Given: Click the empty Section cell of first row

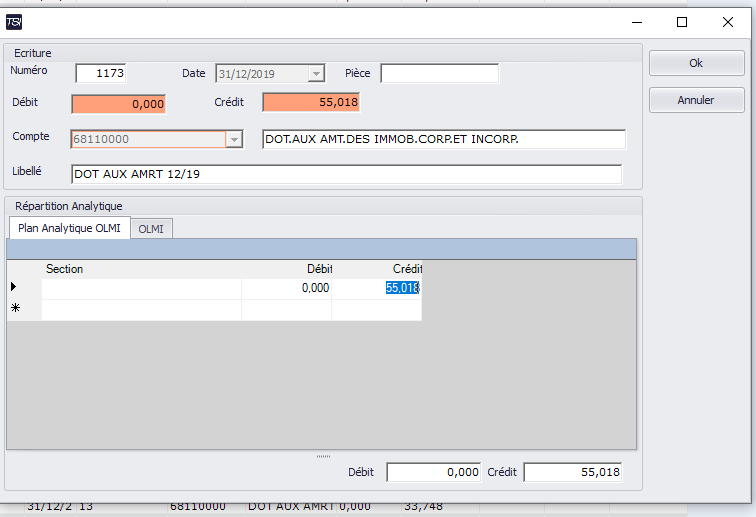Looking at the screenshot, I should (141, 289).
